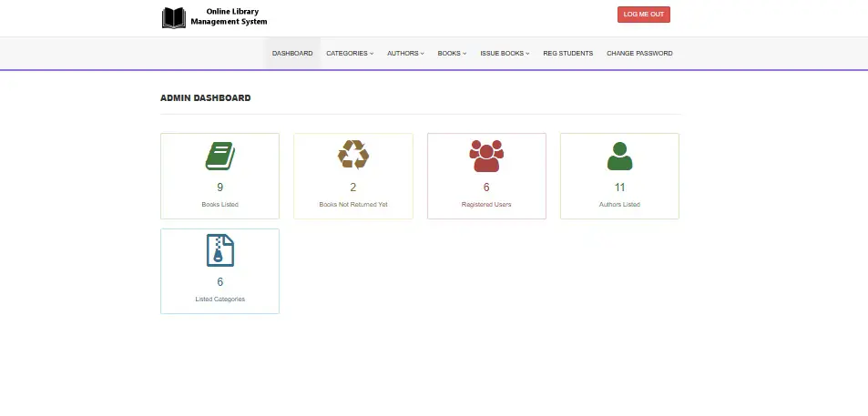Click the green book icon
Image resolution: width=868 pixels, height=416 pixels.
(x=220, y=156)
